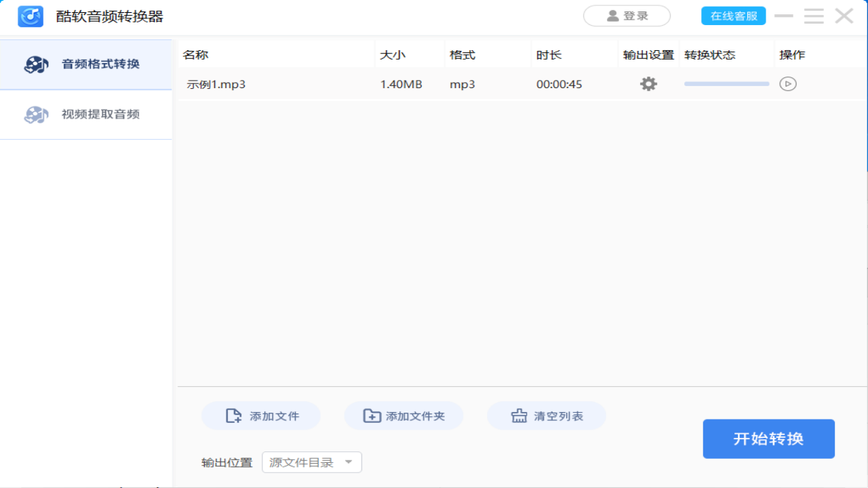The height and width of the screenshot is (488, 868).
Task: Select the 音频格式转换 sidebar icon
Action: (x=35, y=64)
